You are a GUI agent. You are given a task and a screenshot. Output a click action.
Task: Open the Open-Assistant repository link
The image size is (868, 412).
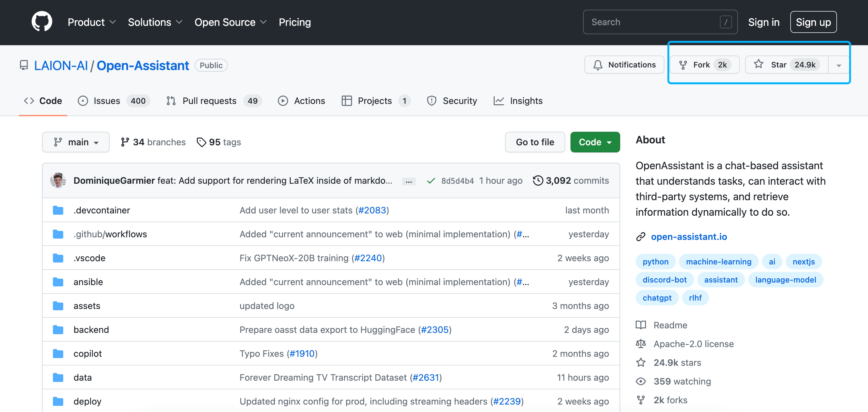point(143,66)
